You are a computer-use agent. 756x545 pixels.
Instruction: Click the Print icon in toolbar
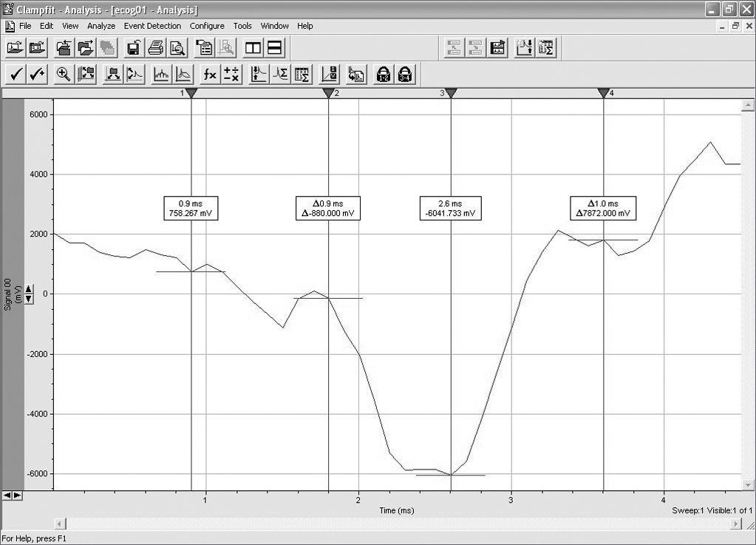click(x=155, y=49)
